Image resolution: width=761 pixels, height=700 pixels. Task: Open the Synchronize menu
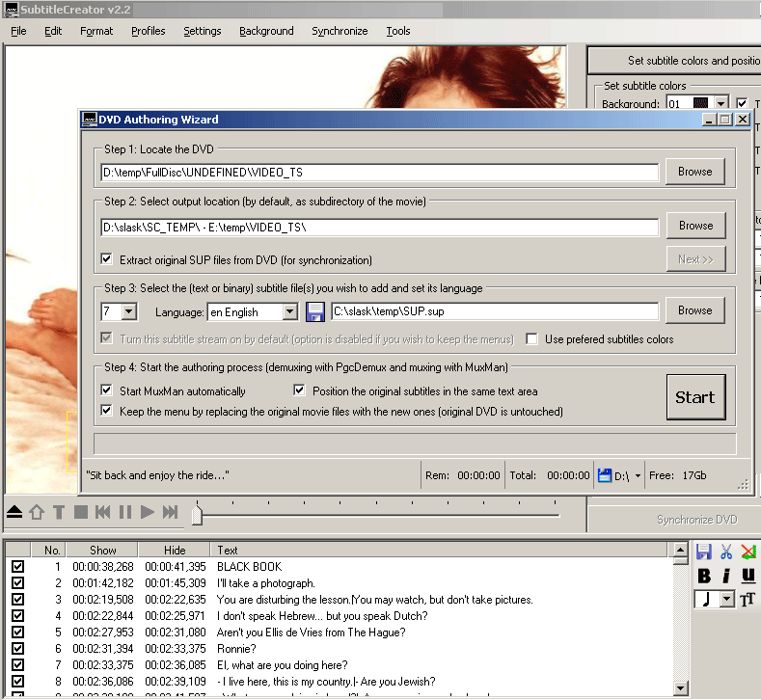(340, 31)
